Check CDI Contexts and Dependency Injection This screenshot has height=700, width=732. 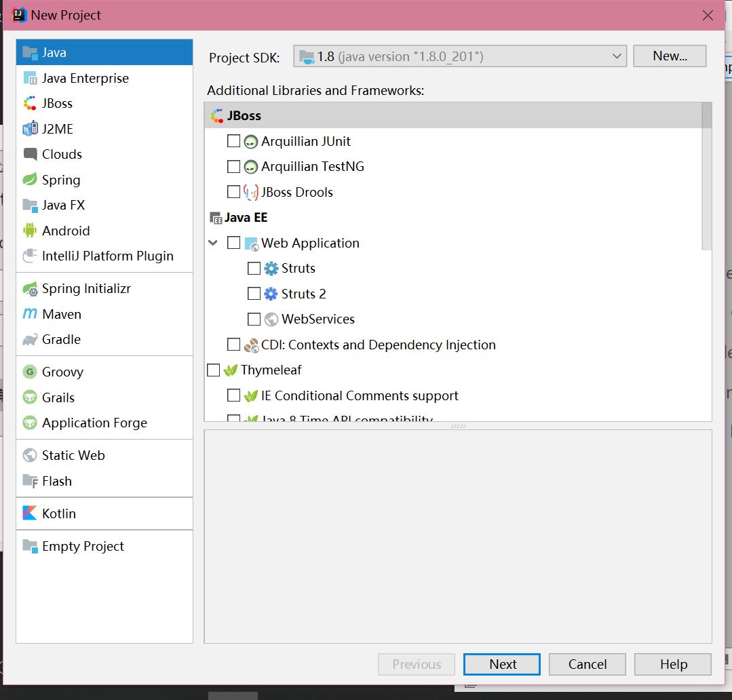[233, 345]
